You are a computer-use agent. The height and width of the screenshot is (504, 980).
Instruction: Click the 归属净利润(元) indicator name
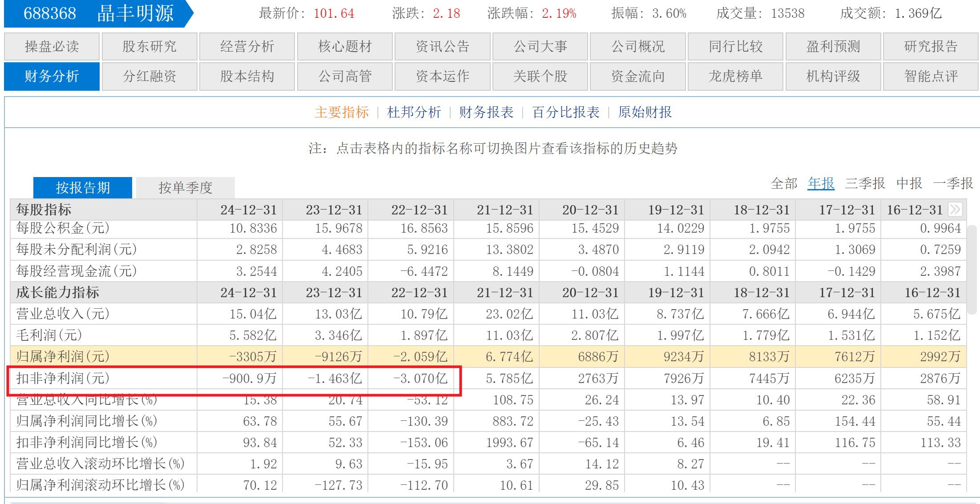tap(63, 357)
